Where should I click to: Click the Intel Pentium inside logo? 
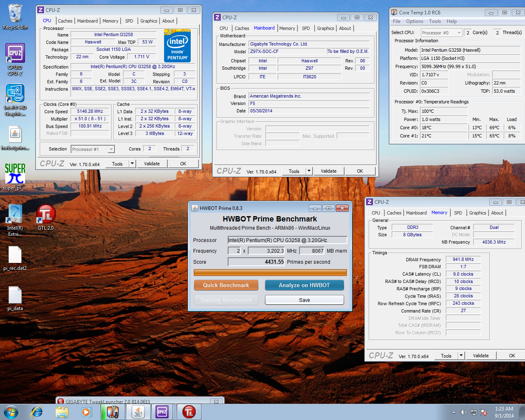[177, 45]
